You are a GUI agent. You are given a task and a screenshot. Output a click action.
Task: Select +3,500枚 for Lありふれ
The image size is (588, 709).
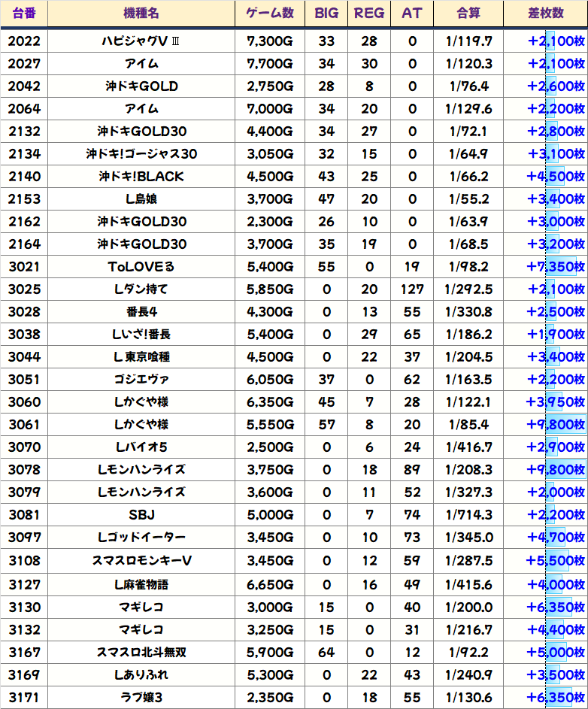click(556, 675)
